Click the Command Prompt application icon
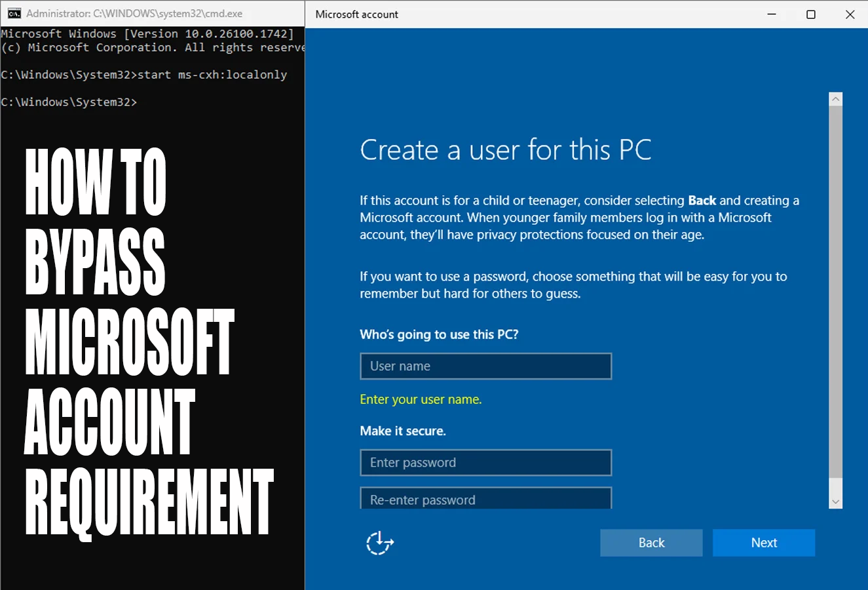 (12, 13)
